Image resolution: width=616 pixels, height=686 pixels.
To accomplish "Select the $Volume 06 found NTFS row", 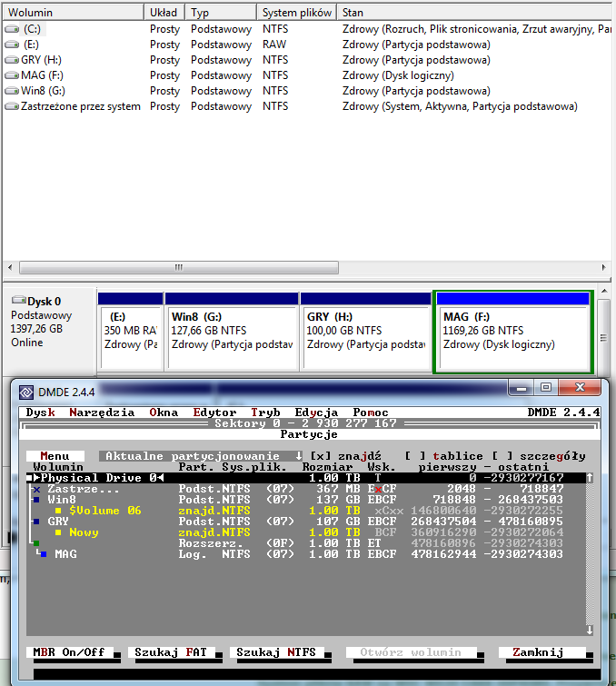I will [x=306, y=511].
